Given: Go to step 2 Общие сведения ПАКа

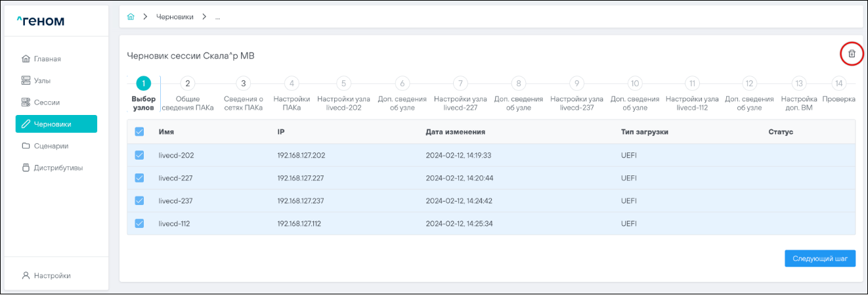Looking at the screenshot, I should pos(188,83).
